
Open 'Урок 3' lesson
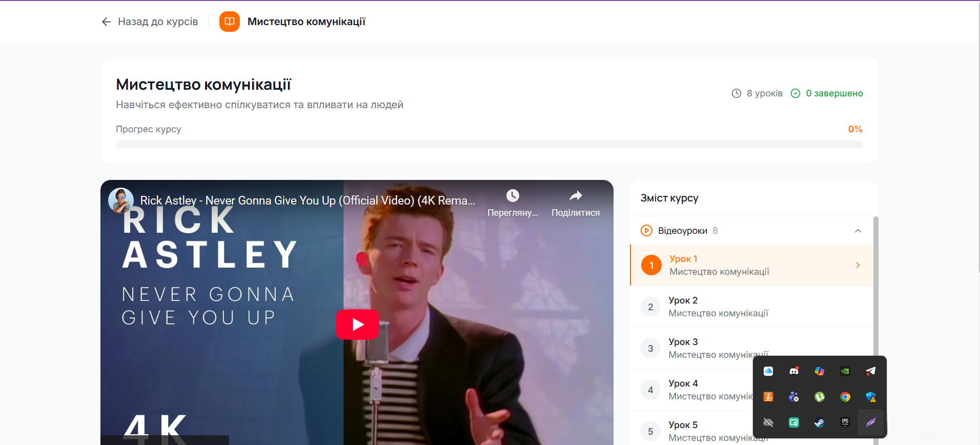point(751,349)
